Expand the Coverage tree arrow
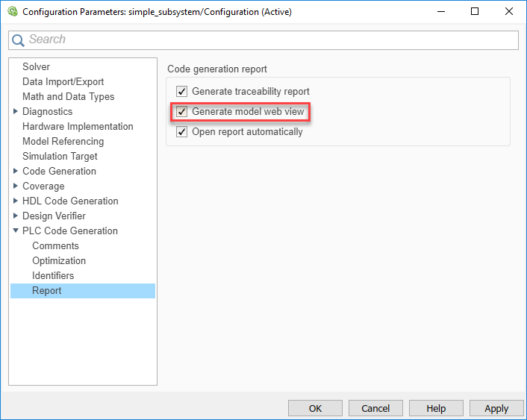Screen dimensions: 527x420 tap(16, 187)
